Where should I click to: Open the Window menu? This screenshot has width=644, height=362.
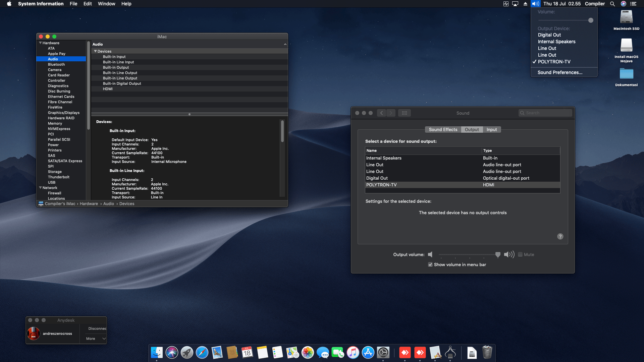[x=106, y=4]
